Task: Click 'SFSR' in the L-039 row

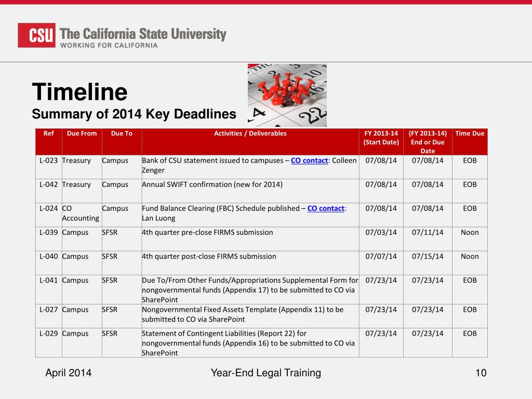Action: 110,232
